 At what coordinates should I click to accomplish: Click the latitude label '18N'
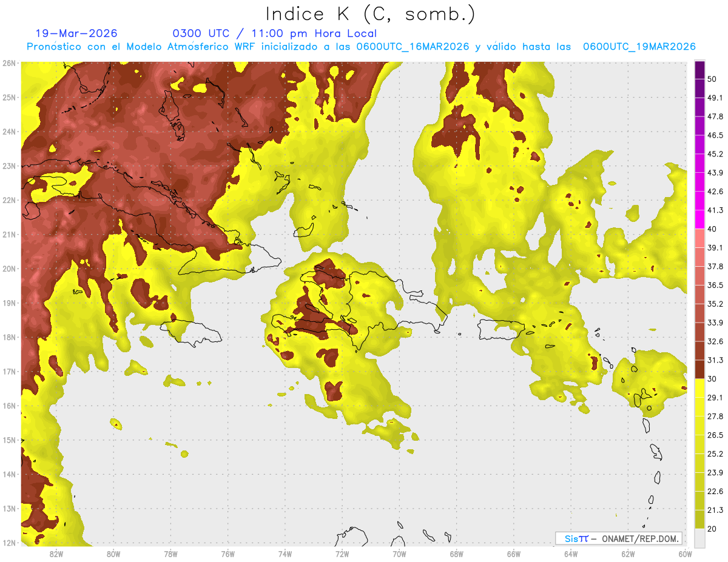click(x=9, y=337)
